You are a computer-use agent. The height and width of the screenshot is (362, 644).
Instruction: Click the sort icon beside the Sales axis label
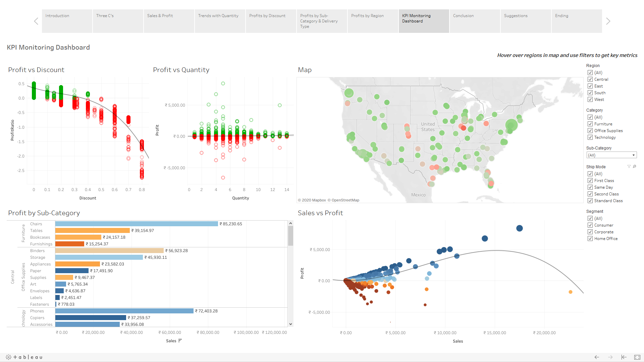180,341
